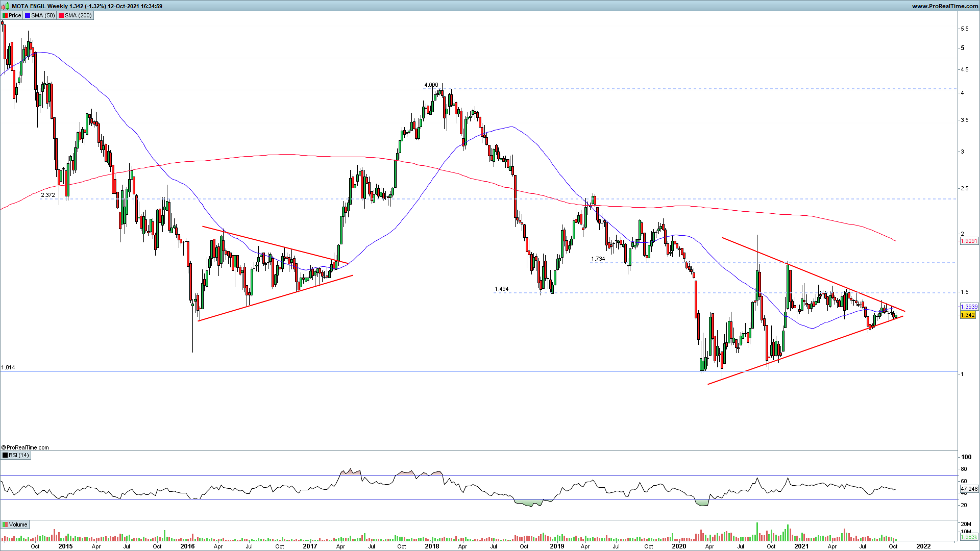This screenshot has height=551, width=980.
Task: Click the 4.090 resistance level label
Action: pos(431,85)
